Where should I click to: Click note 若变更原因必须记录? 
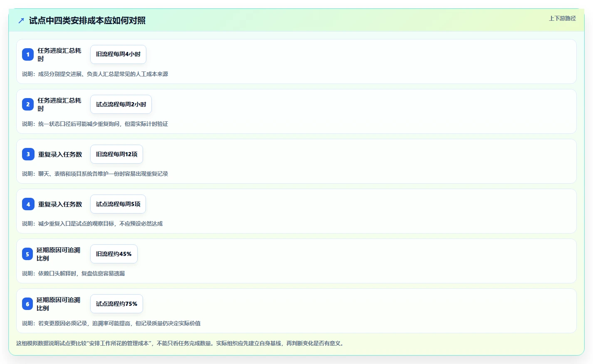[x=111, y=323]
